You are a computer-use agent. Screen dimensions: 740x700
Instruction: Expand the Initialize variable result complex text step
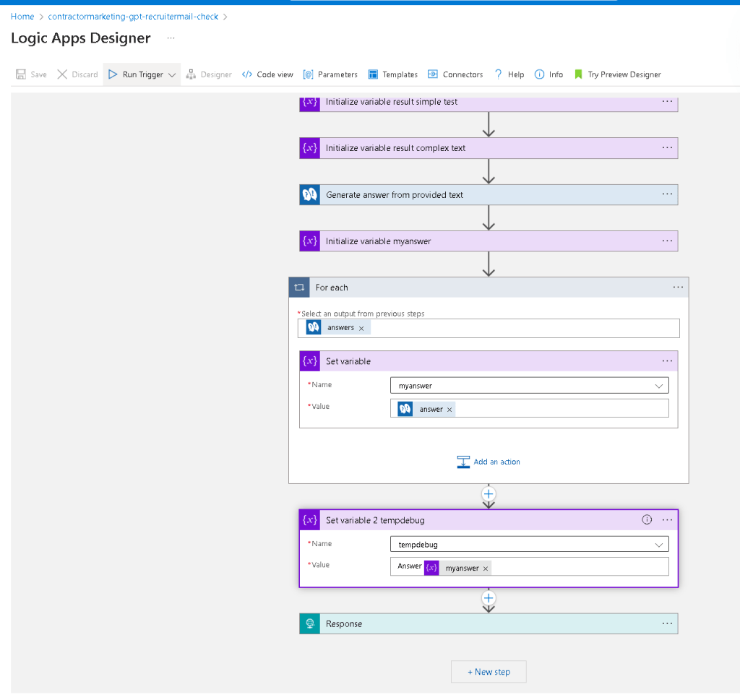[489, 148]
